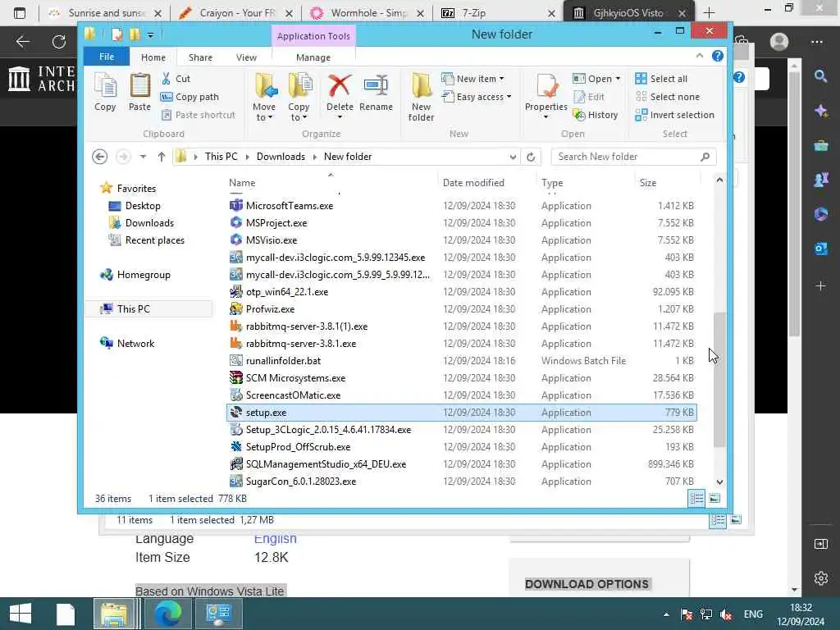Image resolution: width=840 pixels, height=630 pixels.
Task: Click Select all in ribbon
Action: pos(661,79)
